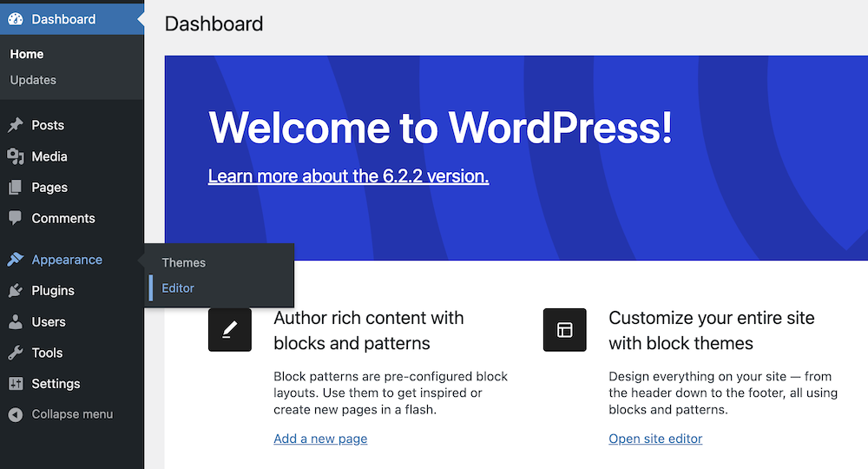Click the 'Design everything on your site' paragraph
The width and height of the screenshot is (868, 469).
[723, 393]
